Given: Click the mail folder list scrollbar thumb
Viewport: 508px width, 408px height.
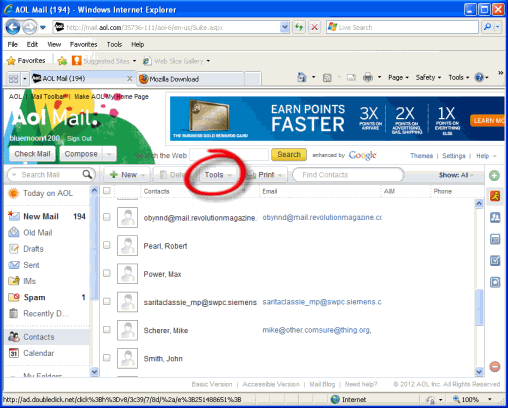Looking at the screenshot, I should pos(95,247).
